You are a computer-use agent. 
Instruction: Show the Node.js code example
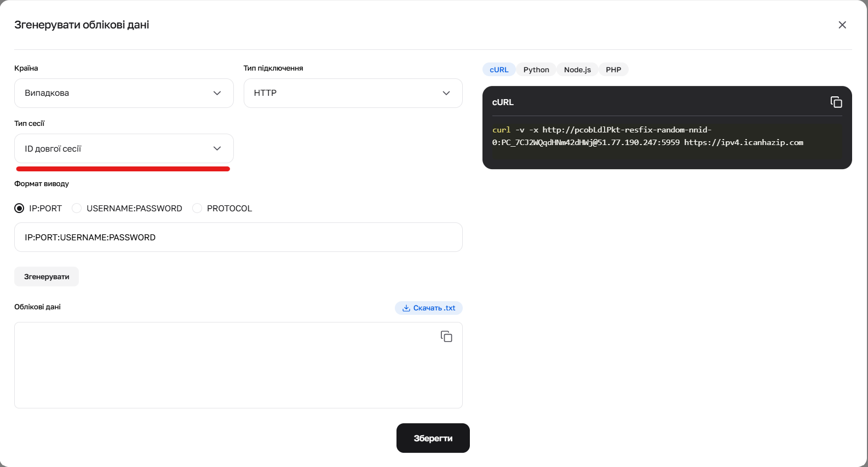[x=577, y=70]
